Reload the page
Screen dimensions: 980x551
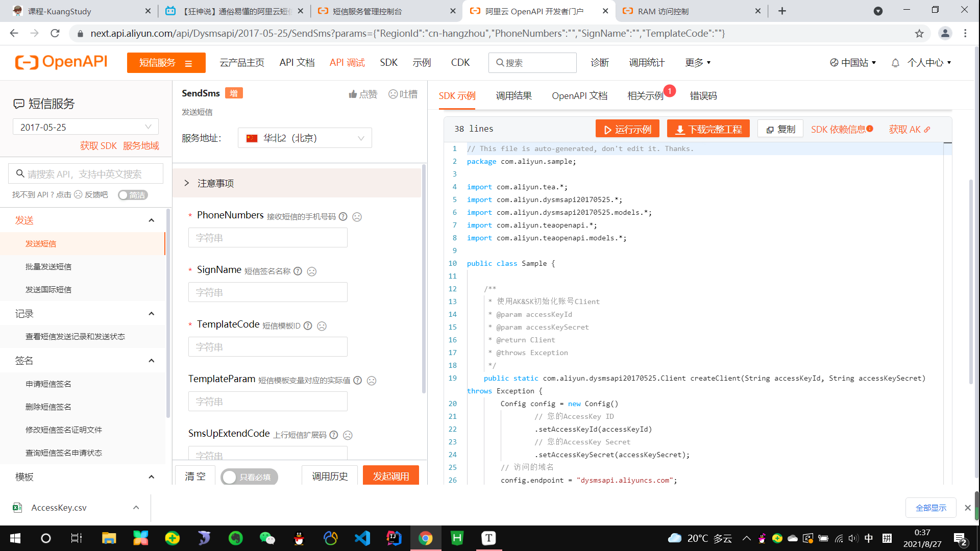[x=55, y=34]
